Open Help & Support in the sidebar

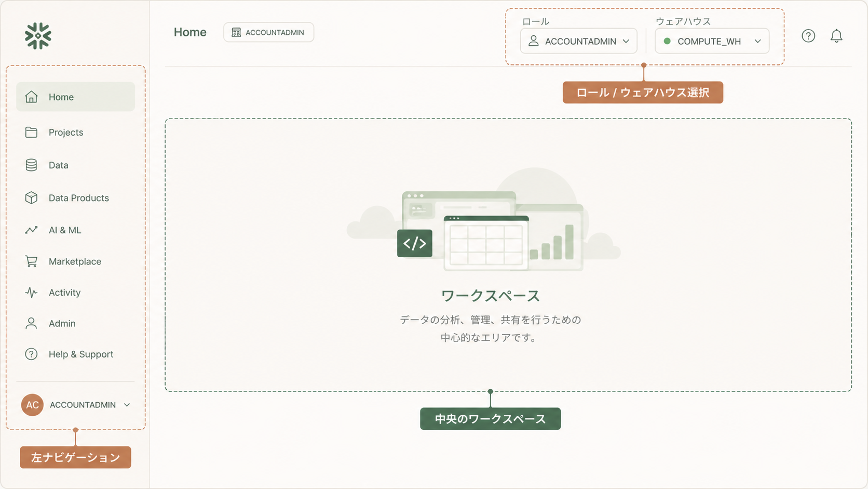[80, 354]
